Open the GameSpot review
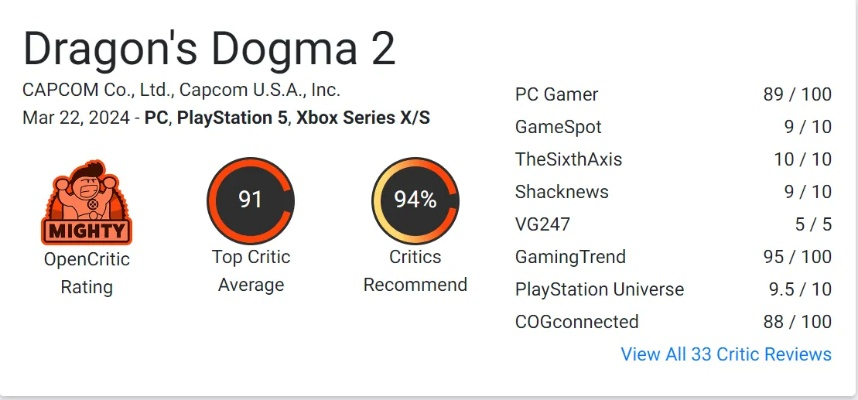 tap(558, 127)
